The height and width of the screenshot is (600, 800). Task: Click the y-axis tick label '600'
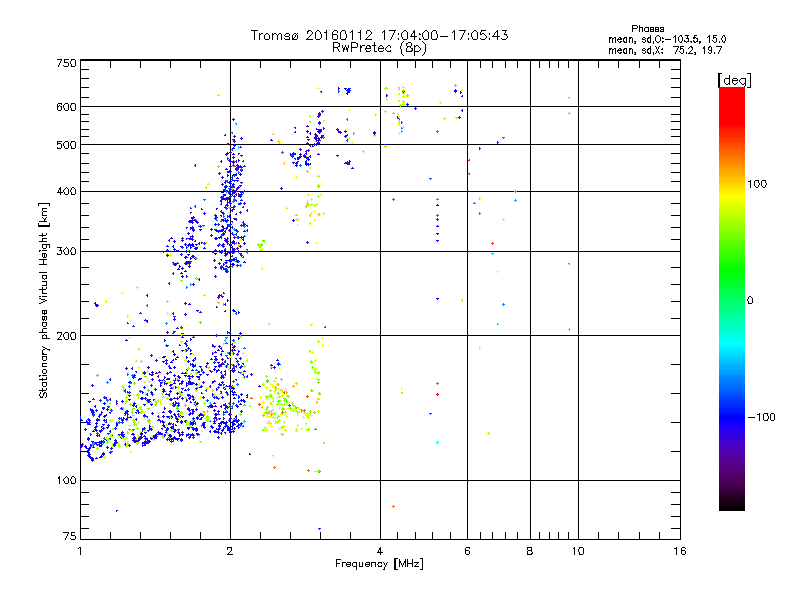point(66,107)
